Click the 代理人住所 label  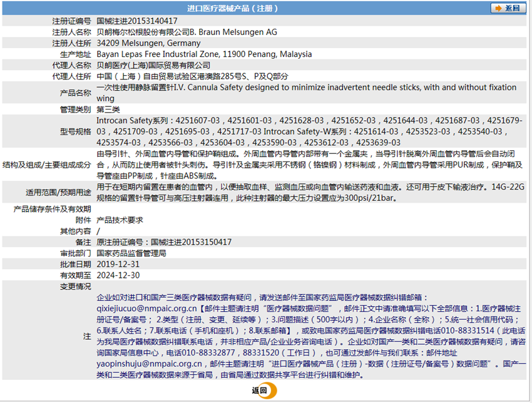71,77
